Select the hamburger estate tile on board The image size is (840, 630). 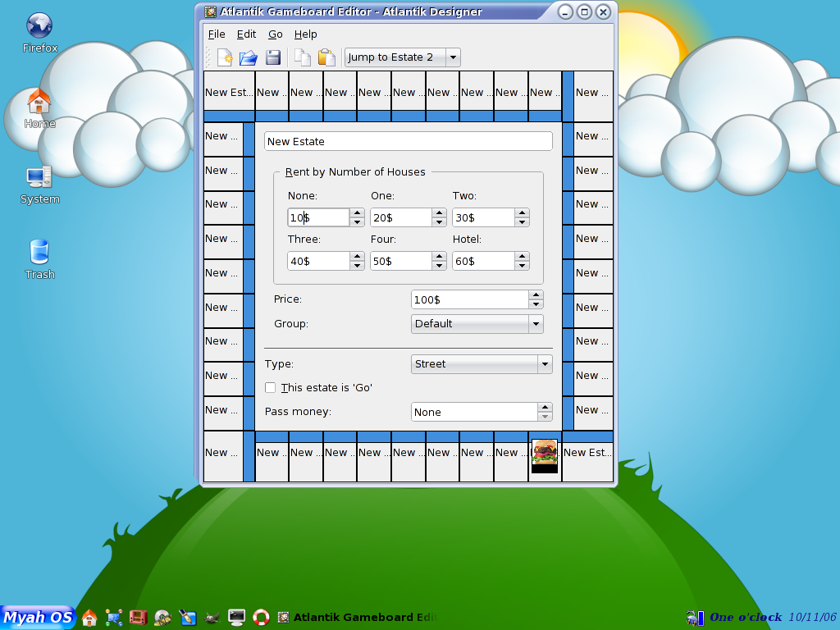click(x=545, y=456)
